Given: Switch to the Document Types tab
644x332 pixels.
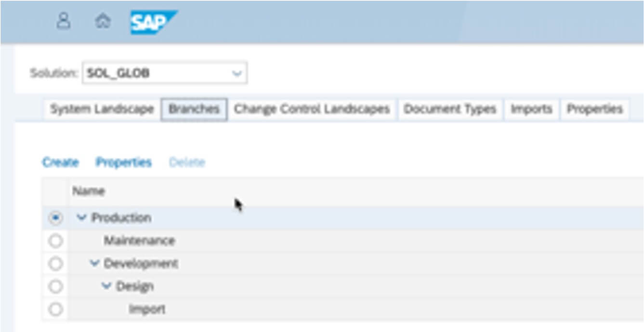Looking at the screenshot, I should (x=449, y=109).
